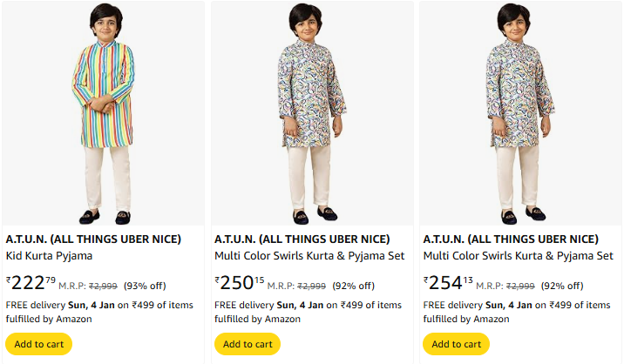Click A.T.U.N. brand name on the middle card
Viewport: 624px width, 364px height.
pyautogui.click(x=302, y=239)
